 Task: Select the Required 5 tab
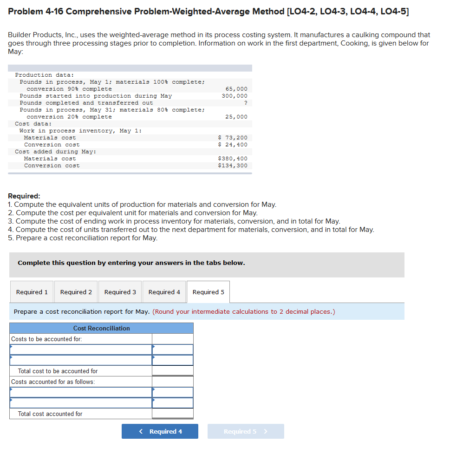pos(208,292)
